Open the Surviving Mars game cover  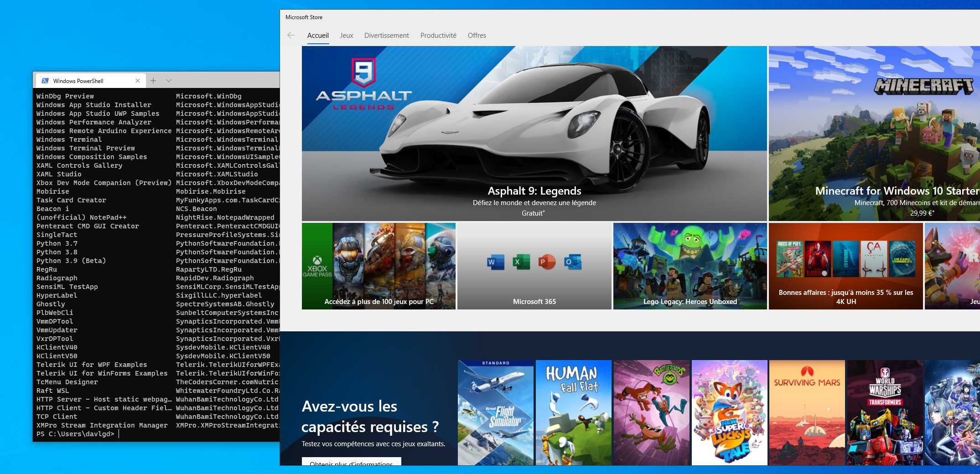click(x=807, y=412)
